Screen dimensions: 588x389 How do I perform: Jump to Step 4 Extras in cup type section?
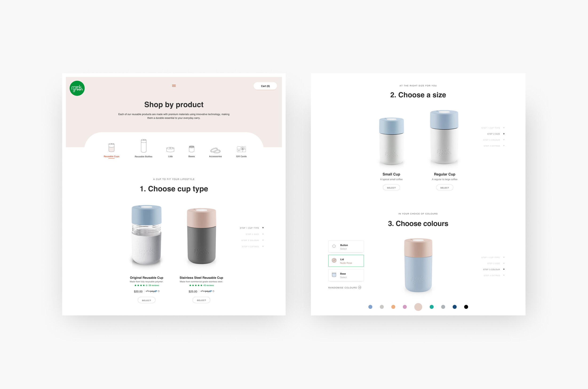[253, 247]
